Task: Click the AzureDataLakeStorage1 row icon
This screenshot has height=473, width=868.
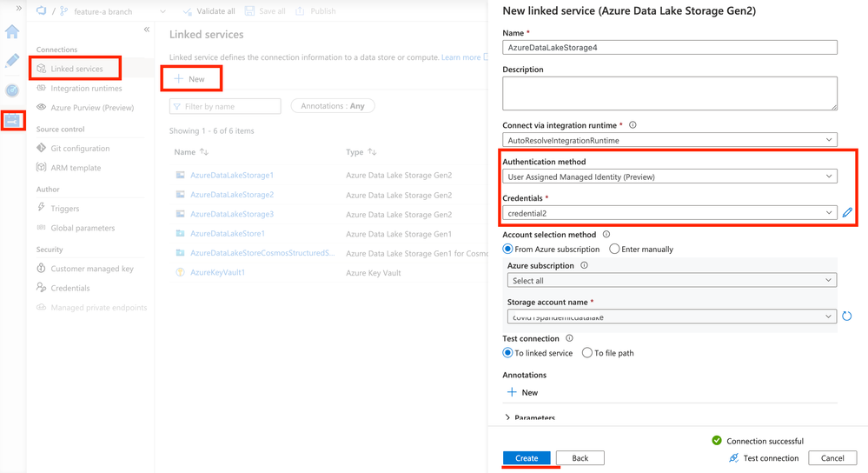Action: pyautogui.click(x=180, y=175)
